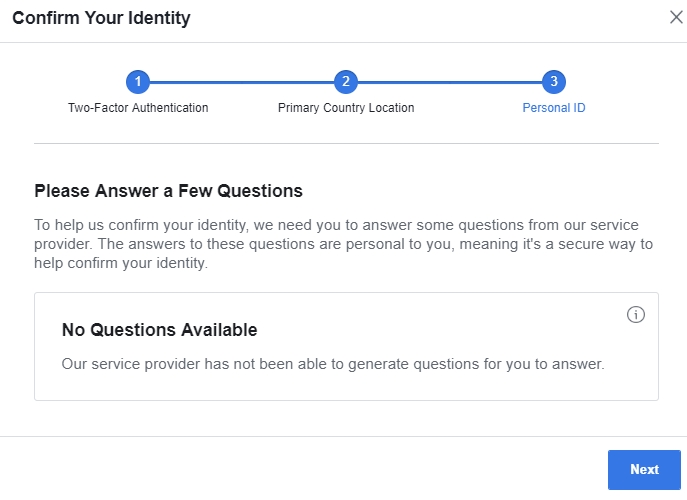Image resolution: width=687 pixels, height=500 pixels.
Task: Select the Two-Factor Authentication step label
Action: 138,108
